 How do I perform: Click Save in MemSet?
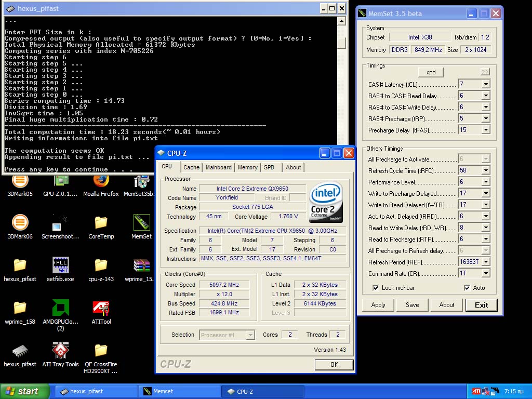tap(412, 304)
